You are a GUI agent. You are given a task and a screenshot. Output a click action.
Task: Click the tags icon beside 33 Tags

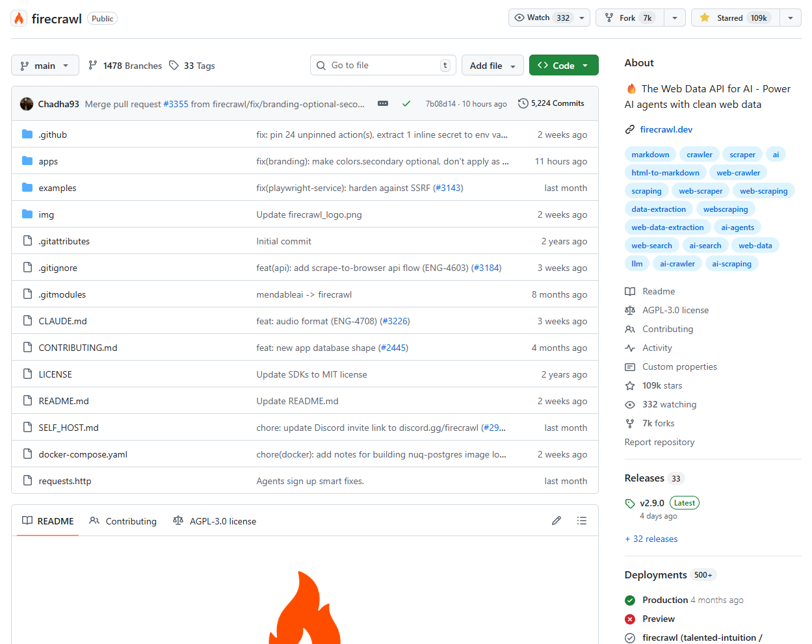tap(174, 65)
